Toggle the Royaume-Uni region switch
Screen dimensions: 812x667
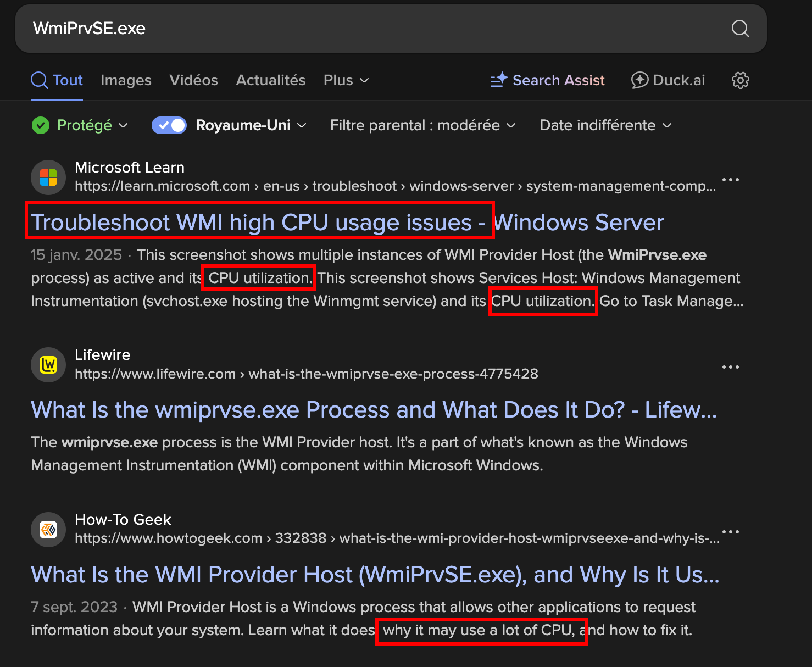pos(169,126)
